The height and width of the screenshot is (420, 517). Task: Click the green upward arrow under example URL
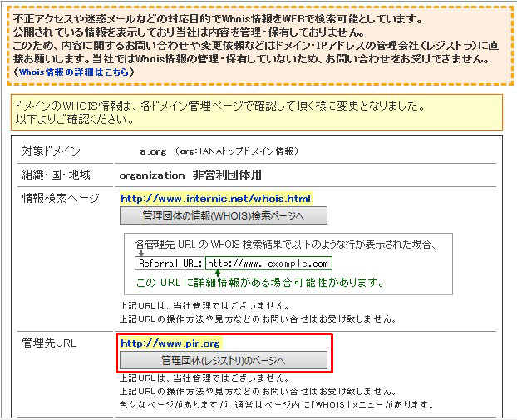tap(215, 272)
